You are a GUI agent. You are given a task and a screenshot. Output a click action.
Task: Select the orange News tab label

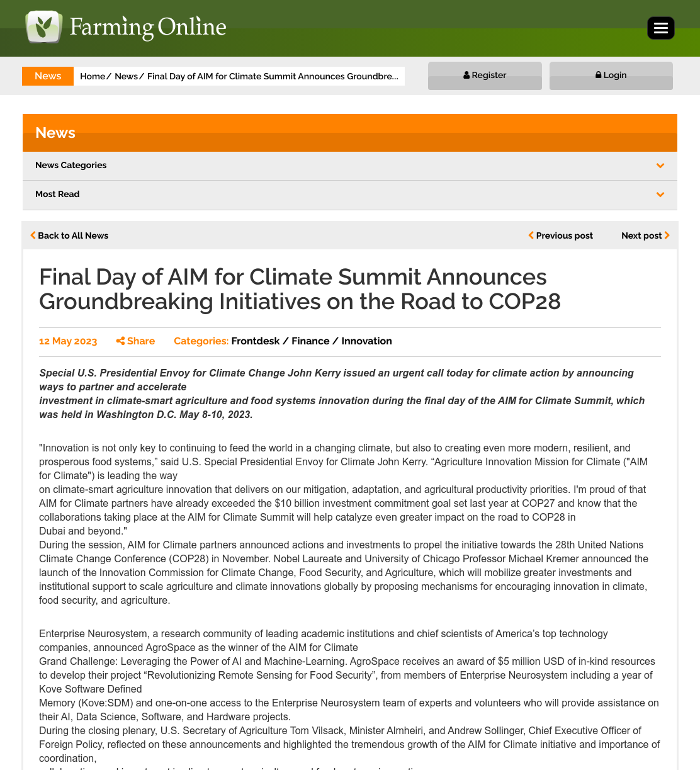[48, 76]
